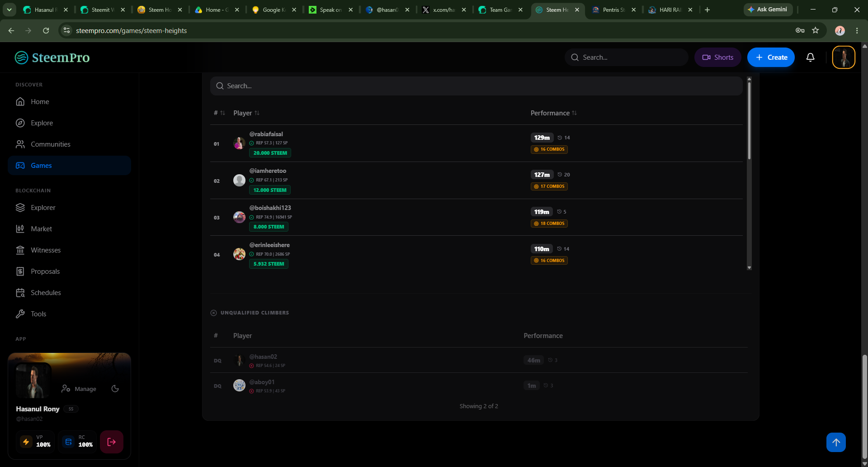Image resolution: width=868 pixels, height=467 pixels.
Task: Click the Create button
Action: 771,57
